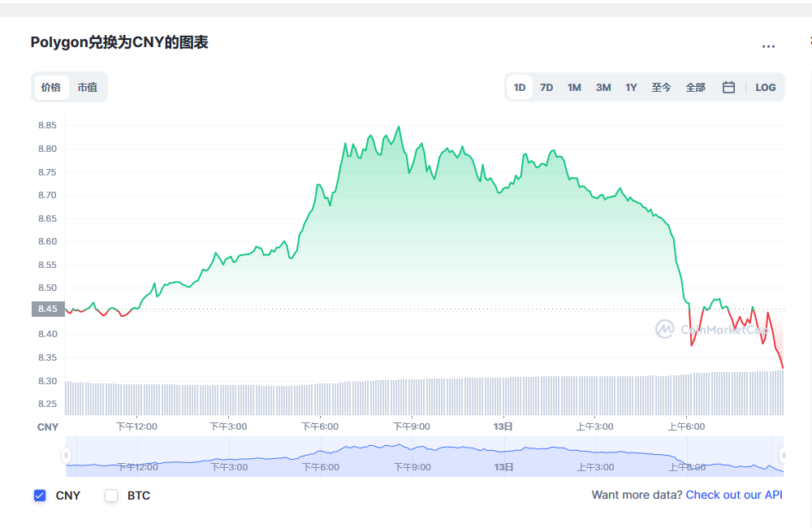
Task: Click the 8.60 y-axis value
Action: (47, 241)
